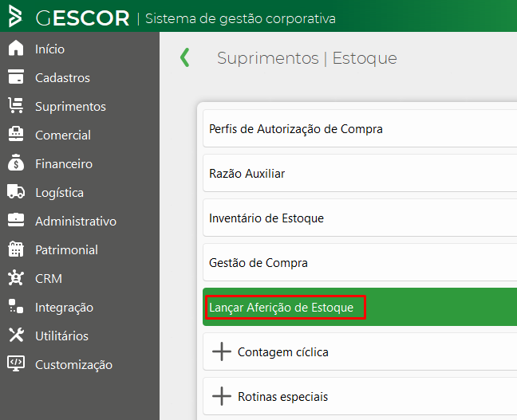The height and width of the screenshot is (420, 517).
Task: Click the Início home icon
Action: coord(16,49)
